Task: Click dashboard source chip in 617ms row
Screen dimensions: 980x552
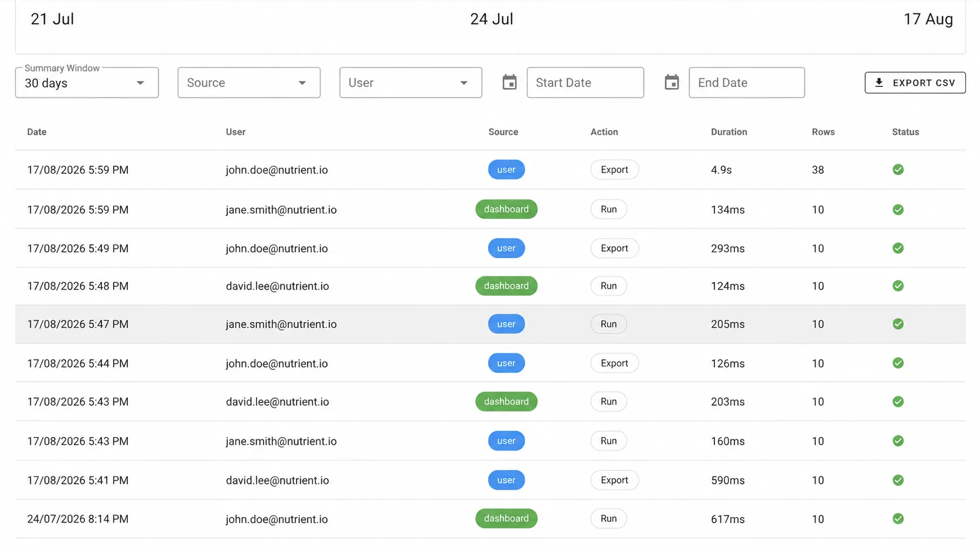Action: tap(506, 519)
